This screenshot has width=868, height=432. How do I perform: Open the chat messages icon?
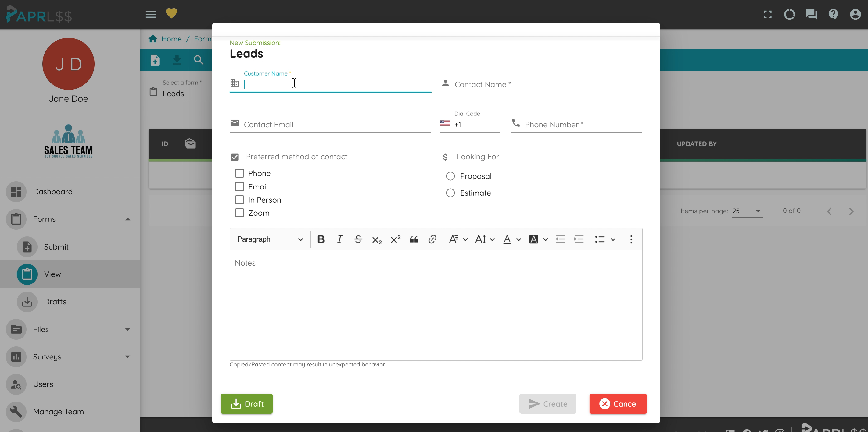coord(811,15)
